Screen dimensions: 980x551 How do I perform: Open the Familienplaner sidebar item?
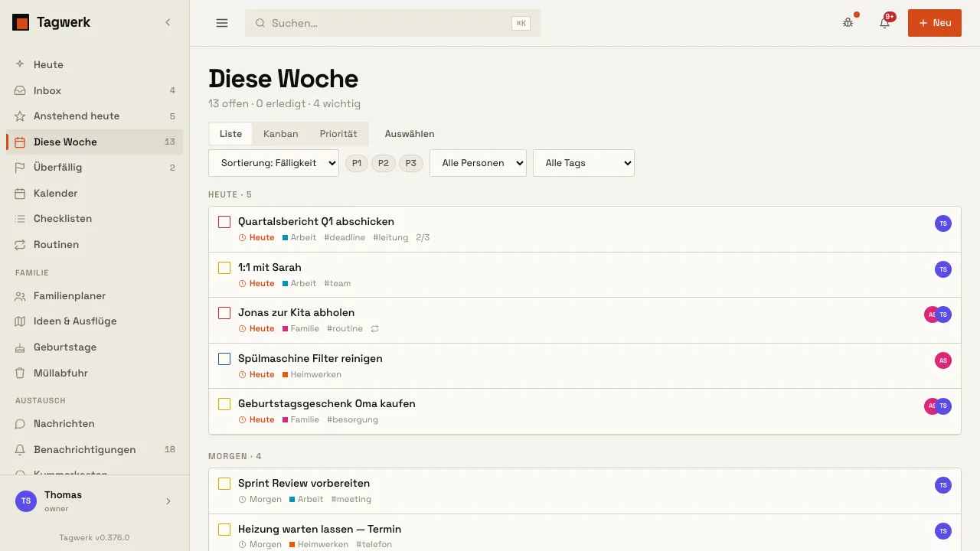(95, 296)
